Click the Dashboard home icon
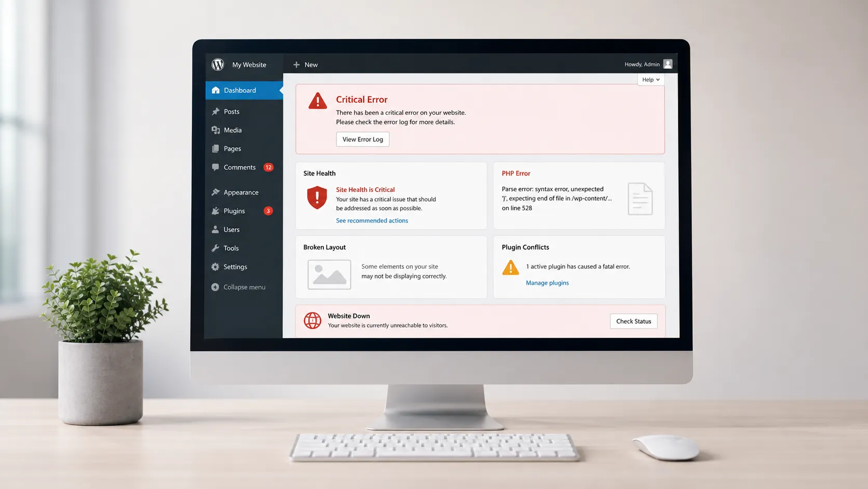Screen dimensions: 868x489 [x=215, y=90]
